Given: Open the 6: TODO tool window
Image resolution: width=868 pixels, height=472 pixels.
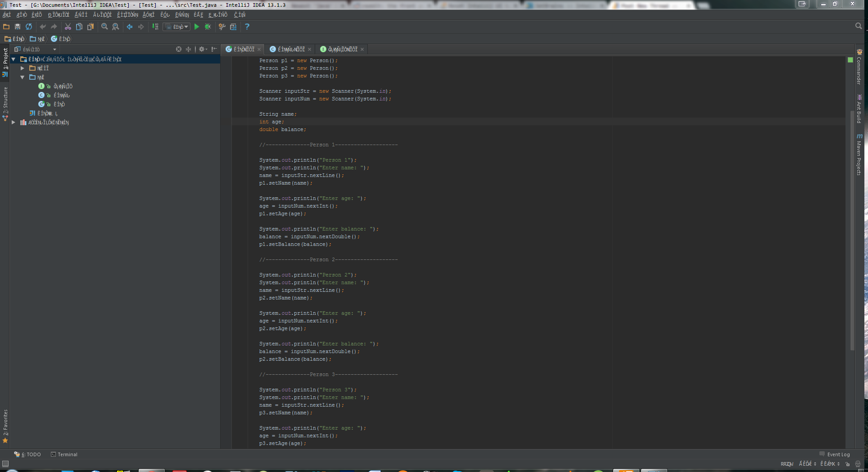Looking at the screenshot, I should (x=27, y=454).
